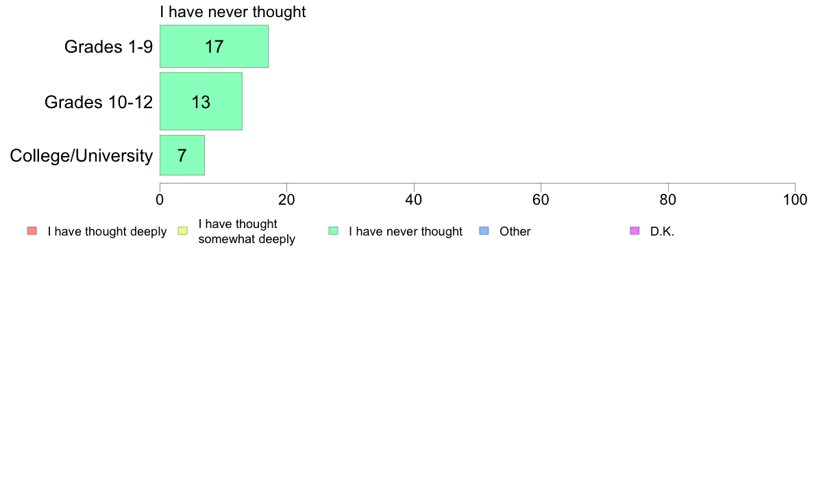
Task: Click the 0 tick label on x-axis
Action: (x=160, y=200)
